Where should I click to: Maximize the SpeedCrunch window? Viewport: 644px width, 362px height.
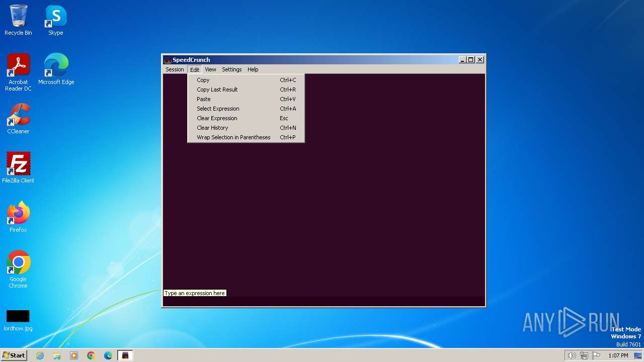coord(471,60)
